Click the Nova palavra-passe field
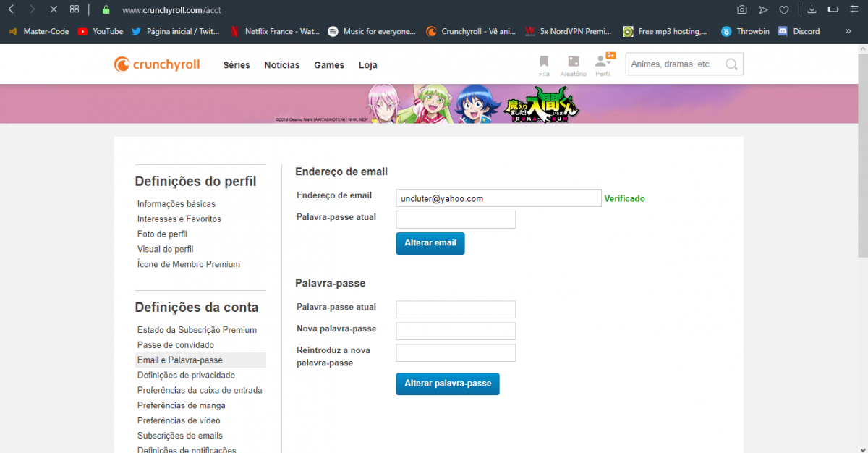 [456, 331]
